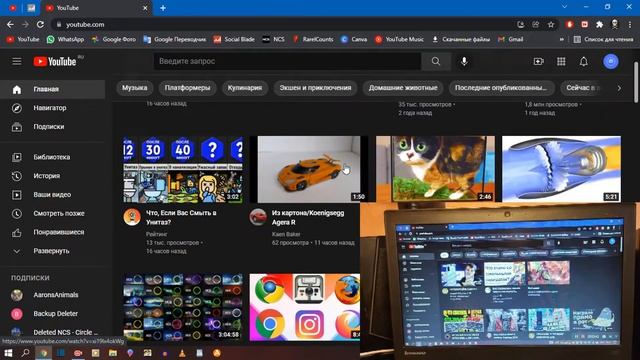Click the Главная sidebar item
This screenshot has height=360, width=640.
[52, 89]
